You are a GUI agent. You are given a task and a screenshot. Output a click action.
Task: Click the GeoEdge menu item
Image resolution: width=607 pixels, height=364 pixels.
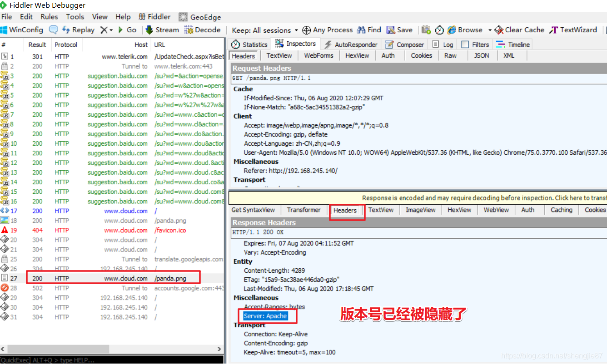tap(200, 17)
